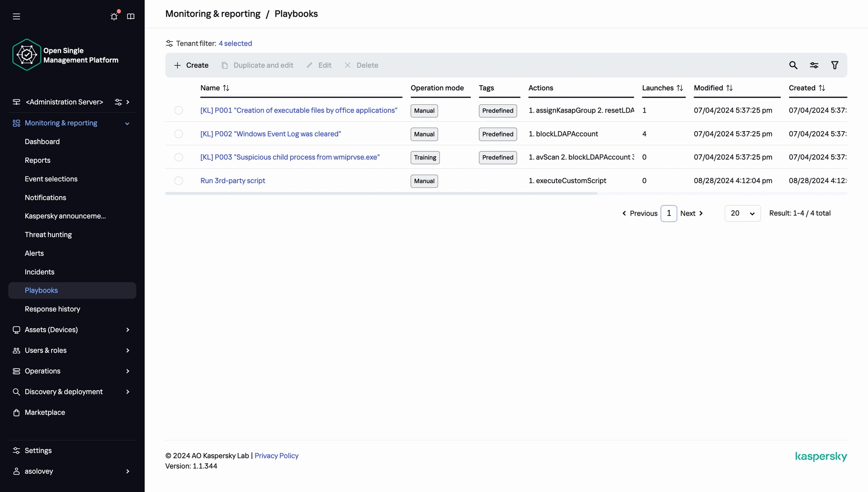Screen dimensions: 868x492
Task: Click the asolovey user profile icon
Action: coord(16,471)
